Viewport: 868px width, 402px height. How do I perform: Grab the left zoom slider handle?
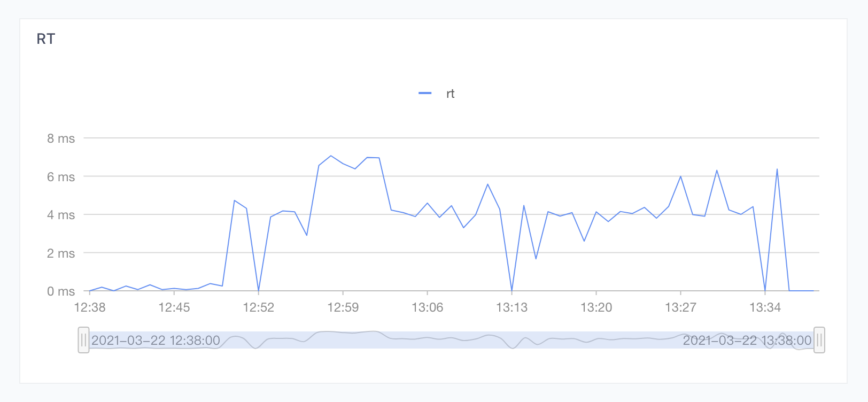pyautogui.click(x=83, y=340)
